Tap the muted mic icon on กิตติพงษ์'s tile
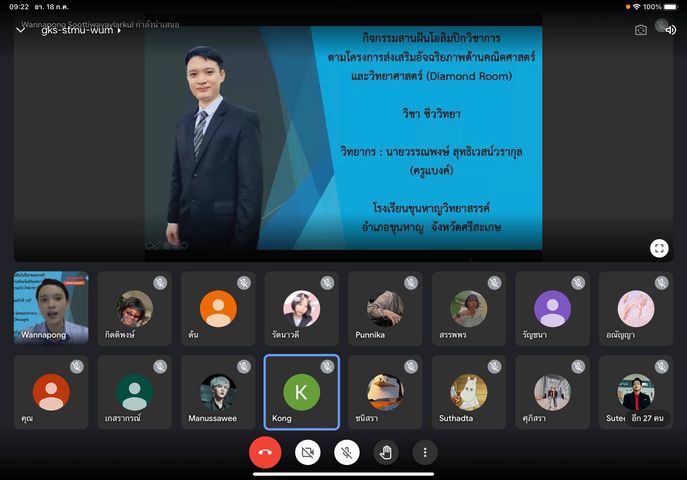 pos(160,283)
